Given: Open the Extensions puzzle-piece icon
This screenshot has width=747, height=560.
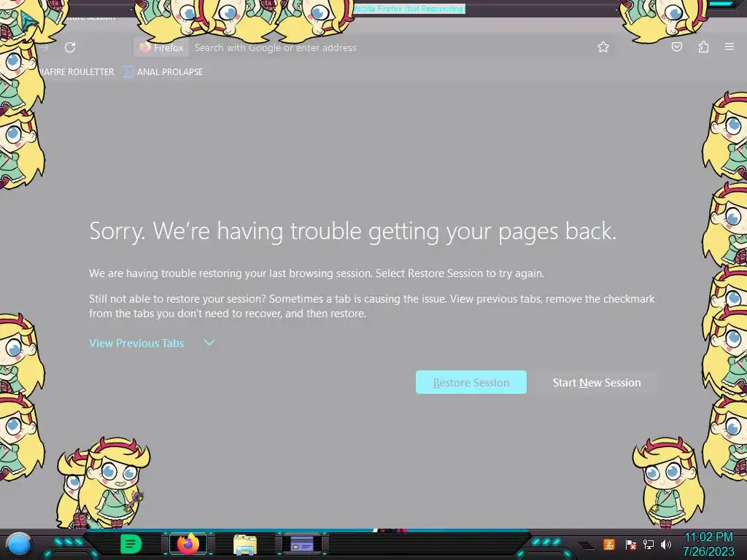Looking at the screenshot, I should coord(703,47).
